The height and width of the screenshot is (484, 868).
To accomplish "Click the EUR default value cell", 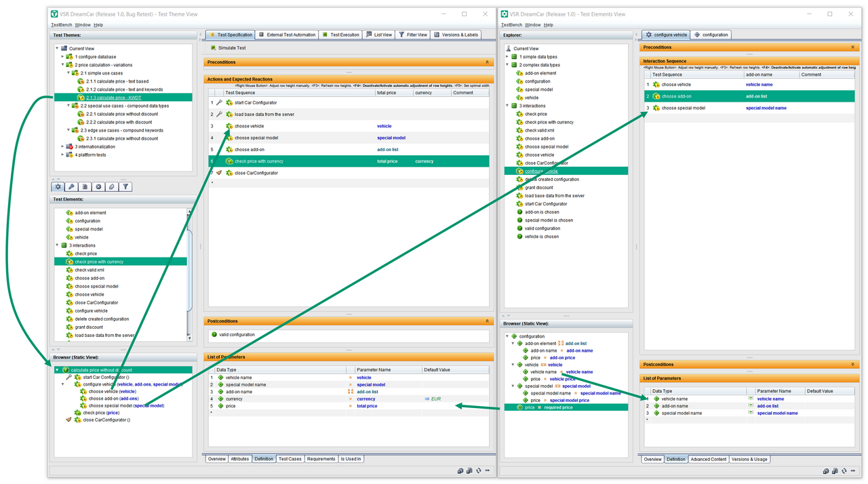I will tap(455, 399).
